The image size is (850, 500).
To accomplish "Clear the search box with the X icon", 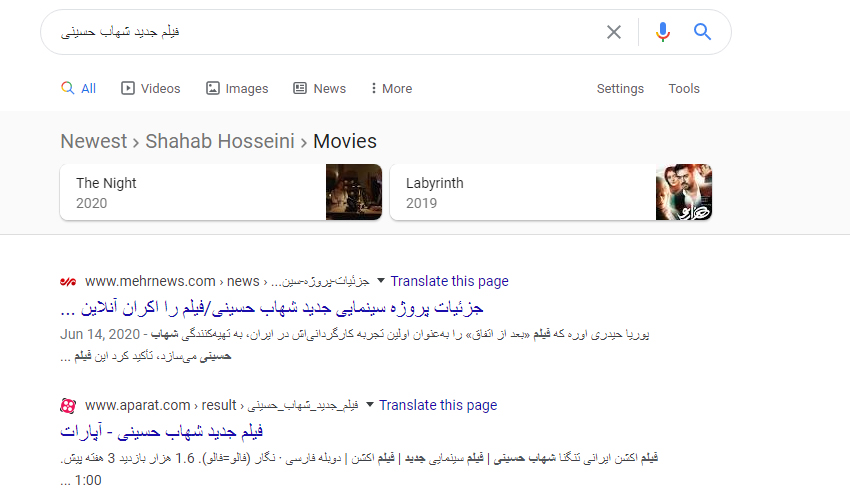I will pos(614,32).
